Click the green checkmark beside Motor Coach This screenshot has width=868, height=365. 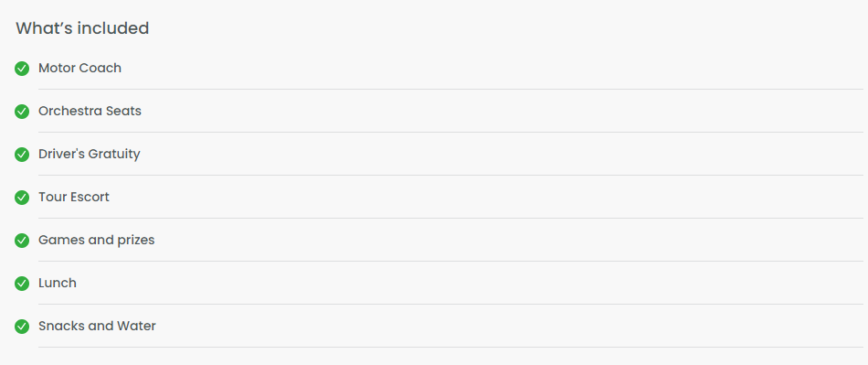coord(22,69)
